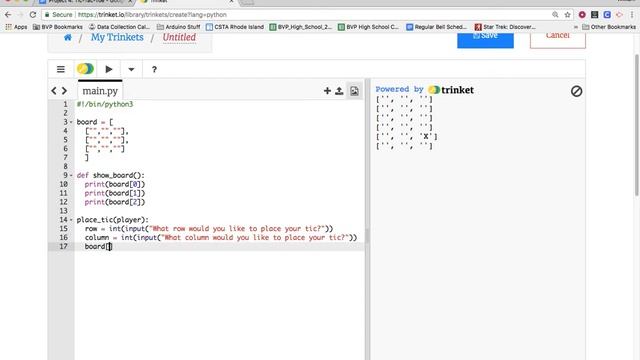The image size is (640, 360).
Task: Open the CSTA Rhode Island bookmark
Action: [x=235, y=27]
